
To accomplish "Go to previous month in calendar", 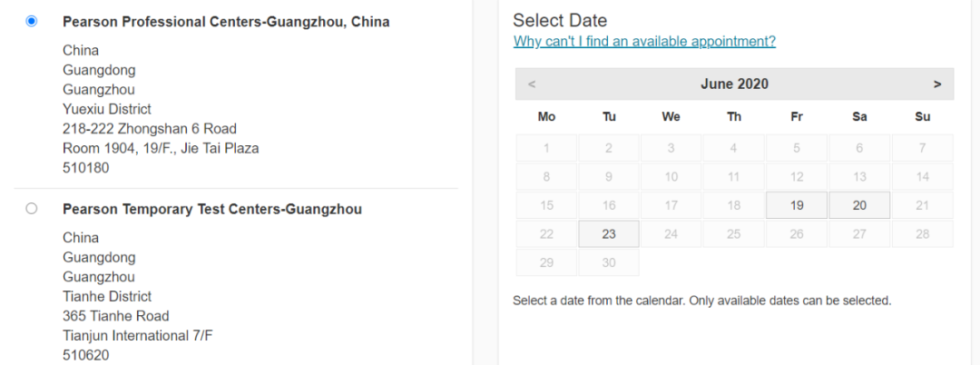I will pyautogui.click(x=532, y=84).
